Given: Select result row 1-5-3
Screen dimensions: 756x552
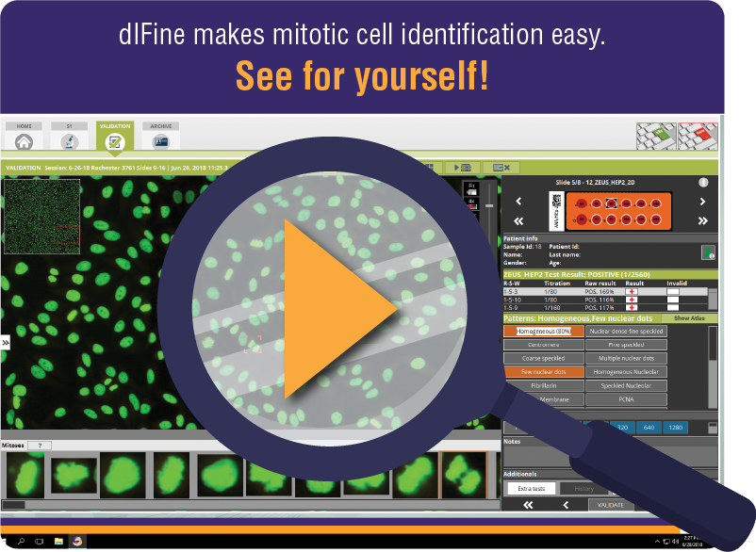Looking at the screenshot, I should point(605,291).
